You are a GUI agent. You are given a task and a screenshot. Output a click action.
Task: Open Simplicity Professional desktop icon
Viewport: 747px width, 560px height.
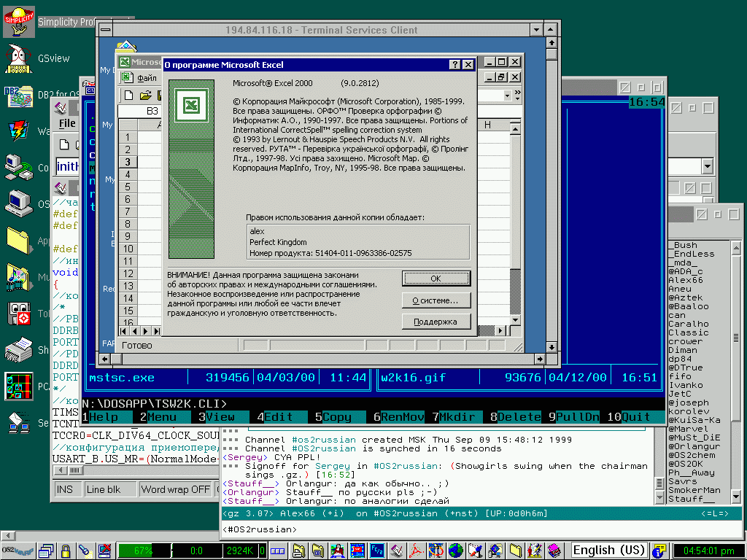point(19,22)
